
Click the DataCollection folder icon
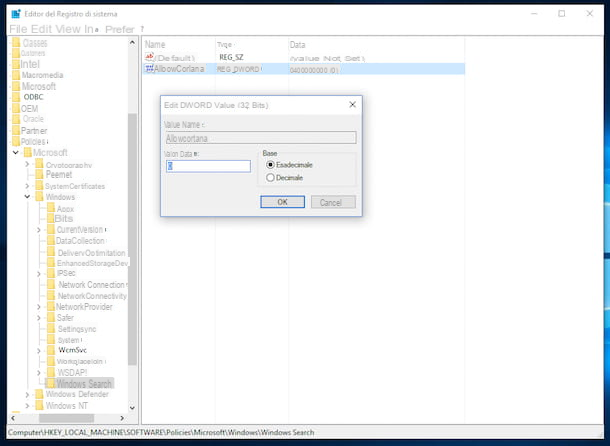click(51, 241)
